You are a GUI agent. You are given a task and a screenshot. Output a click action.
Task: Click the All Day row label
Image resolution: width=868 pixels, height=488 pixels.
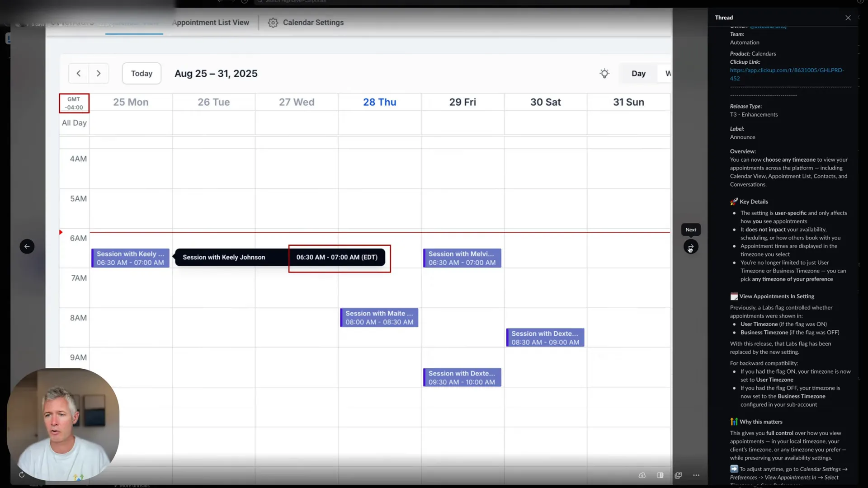[74, 123]
